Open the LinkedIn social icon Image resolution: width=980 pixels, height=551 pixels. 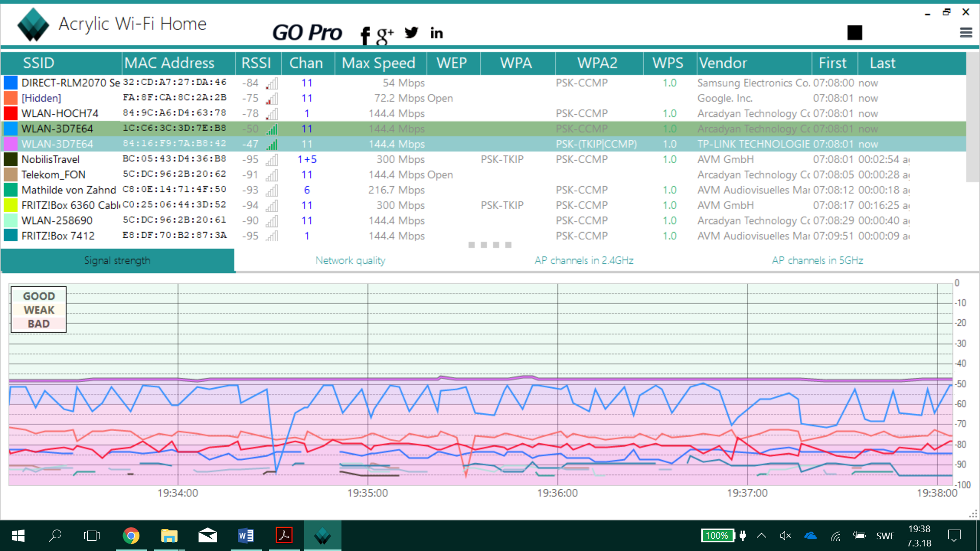coord(436,33)
